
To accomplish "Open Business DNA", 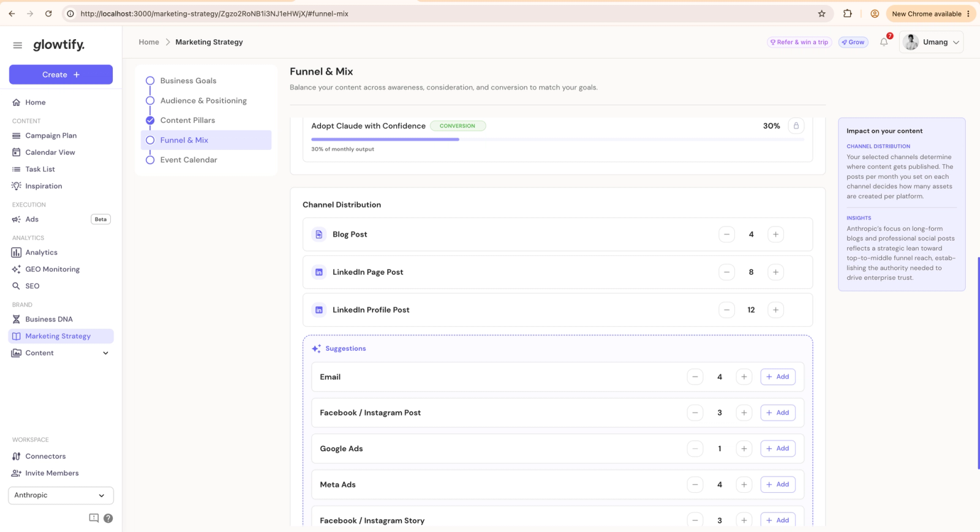I will (49, 320).
